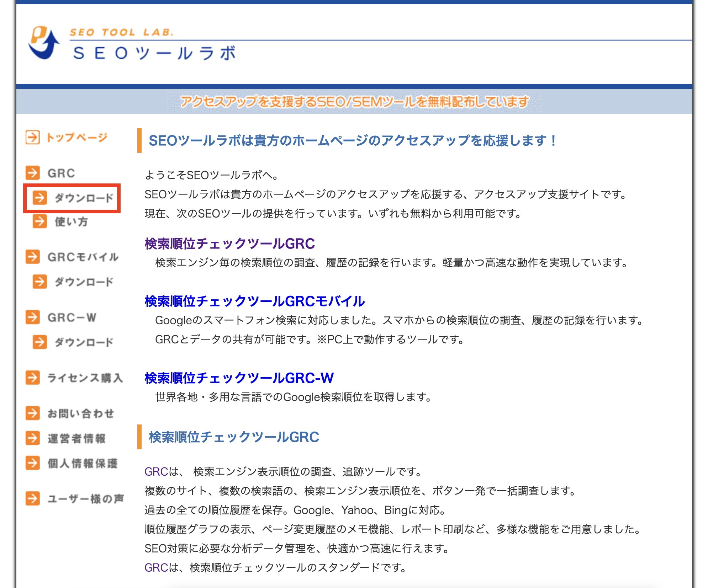This screenshot has width=708, height=588.
Task: Click the arrow icon beside ライセンス購入
Action: [x=32, y=378]
